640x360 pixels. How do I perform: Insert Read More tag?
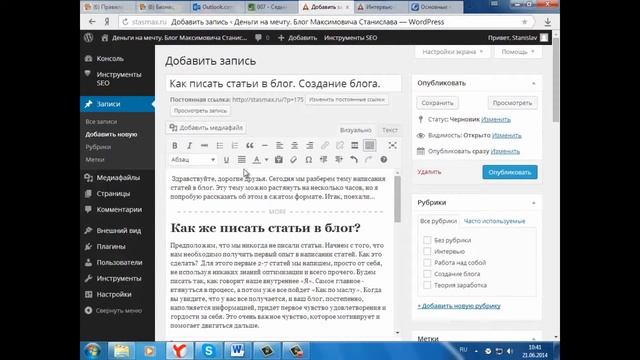355,146
